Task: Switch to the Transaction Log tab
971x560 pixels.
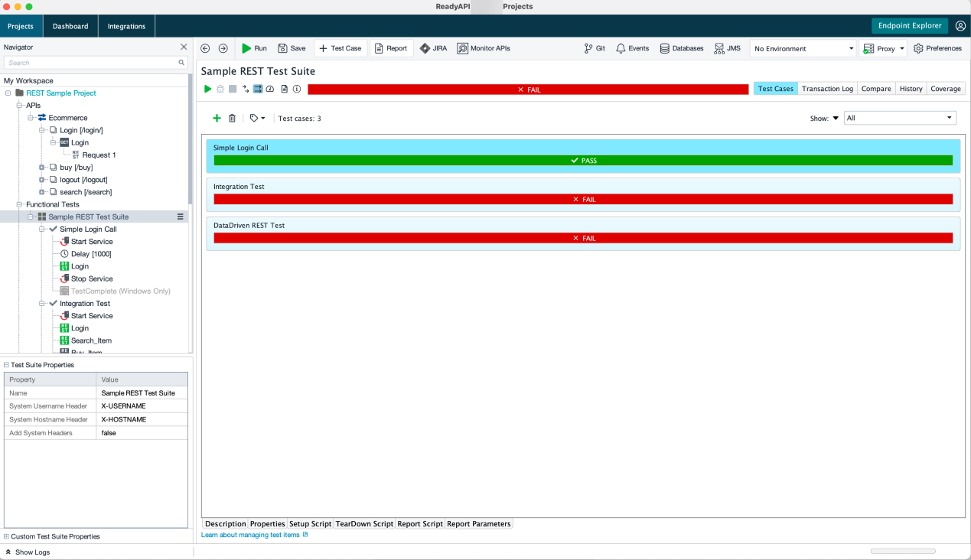Action: pos(827,88)
